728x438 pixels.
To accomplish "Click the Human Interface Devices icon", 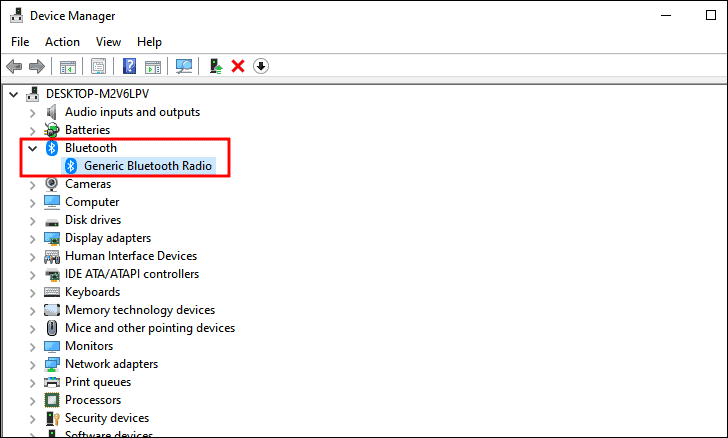I will [x=52, y=256].
